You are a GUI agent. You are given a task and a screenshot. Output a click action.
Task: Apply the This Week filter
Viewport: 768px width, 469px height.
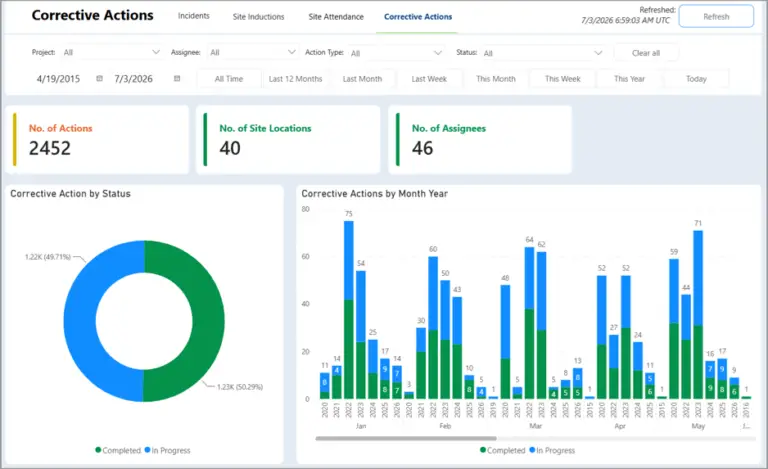pyautogui.click(x=563, y=79)
